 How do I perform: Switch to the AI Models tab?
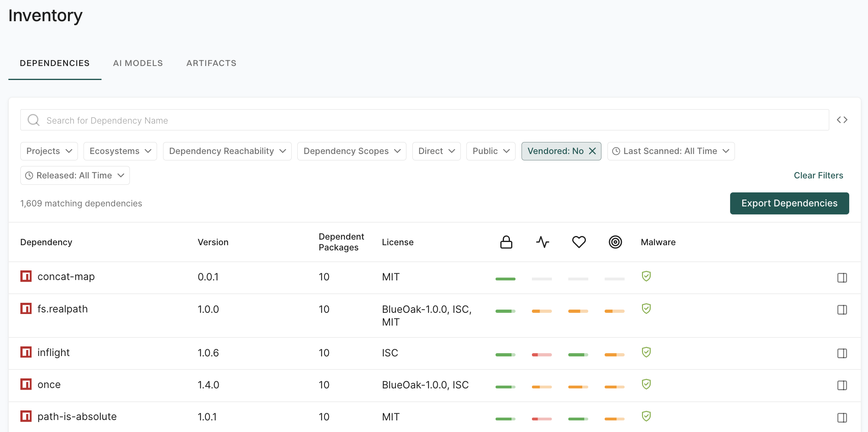(138, 63)
